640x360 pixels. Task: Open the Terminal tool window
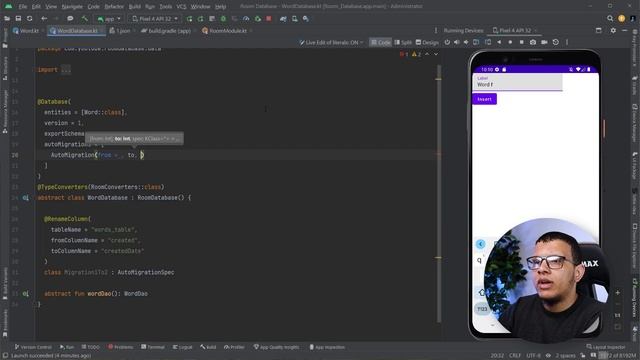click(x=153, y=347)
